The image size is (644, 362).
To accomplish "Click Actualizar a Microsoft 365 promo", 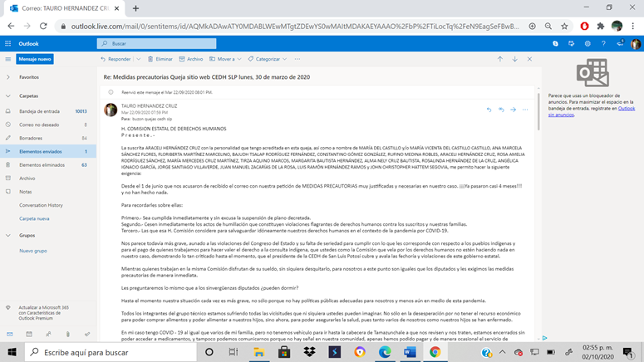I will 43,313.
